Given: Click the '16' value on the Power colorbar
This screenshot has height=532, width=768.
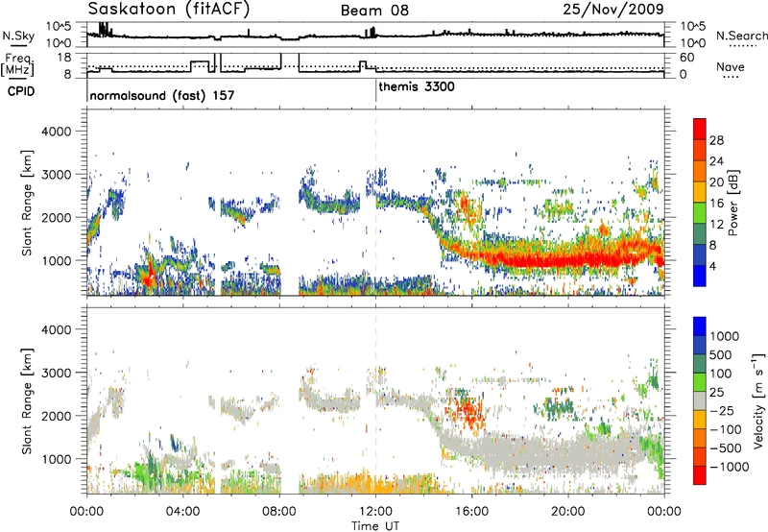Looking at the screenshot, I should pyautogui.click(x=716, y=204).
